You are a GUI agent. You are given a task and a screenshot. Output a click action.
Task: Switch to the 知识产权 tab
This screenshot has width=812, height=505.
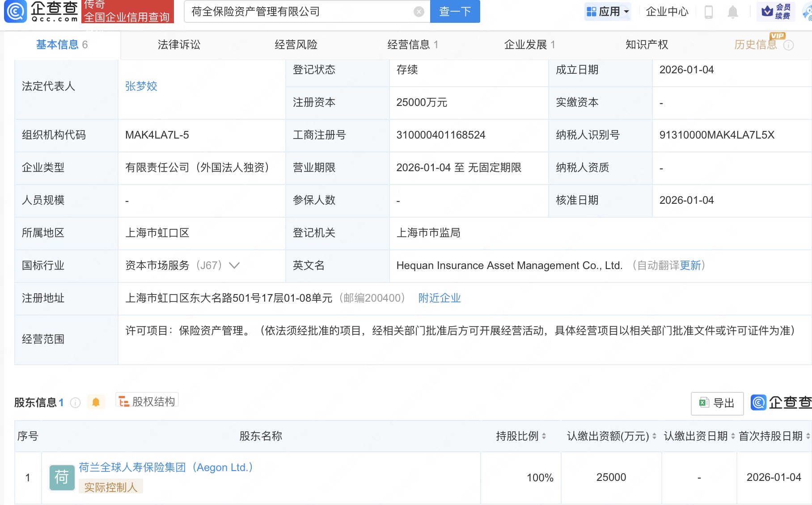click(x=647, y=45)
